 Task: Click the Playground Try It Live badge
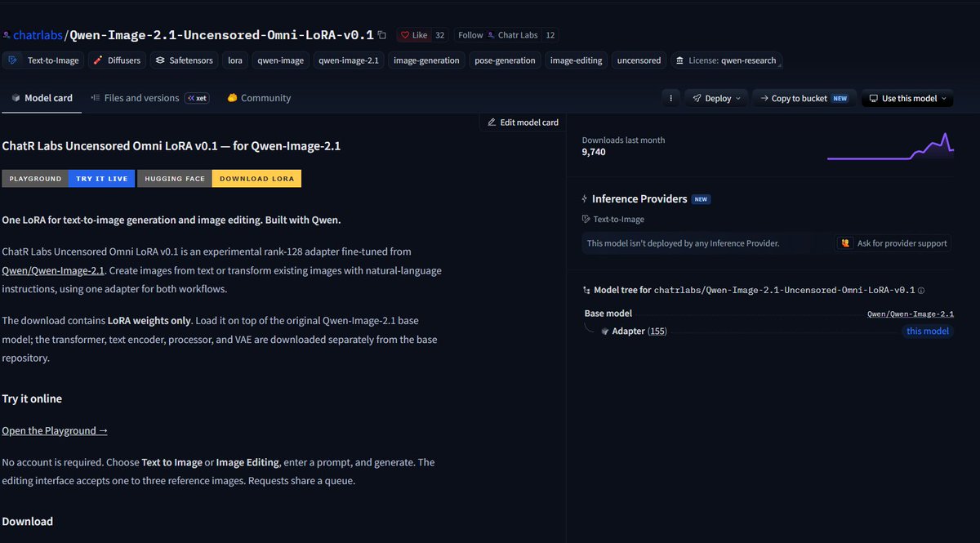click(x=69, y=179)
